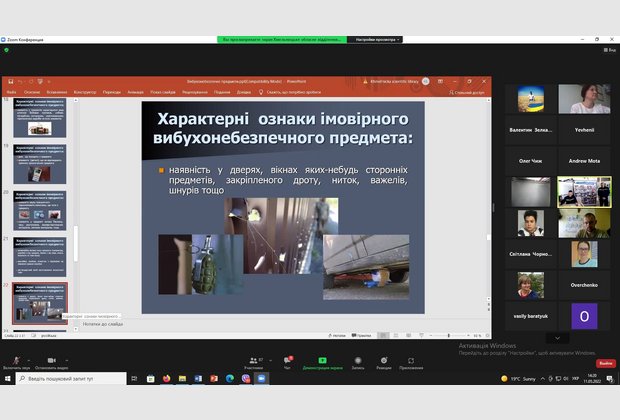The height and width of the screenshot is (420, 620).
Task: Open the Конструктор ribbon tab
Action: [85, 91]
